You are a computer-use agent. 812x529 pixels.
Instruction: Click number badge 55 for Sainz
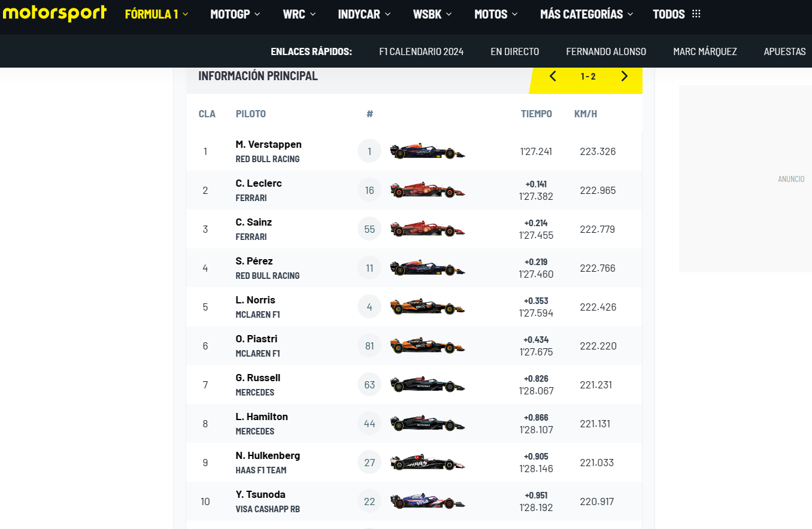(369, 229)
